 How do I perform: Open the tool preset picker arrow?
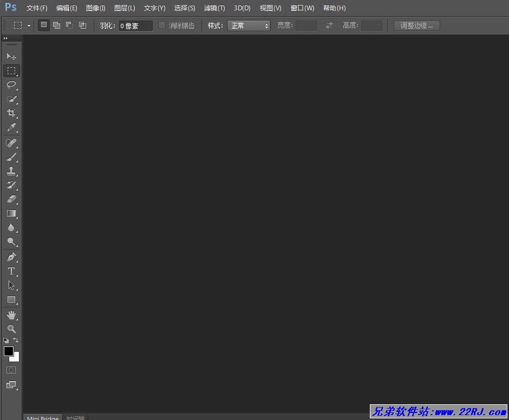pos(29,25)
